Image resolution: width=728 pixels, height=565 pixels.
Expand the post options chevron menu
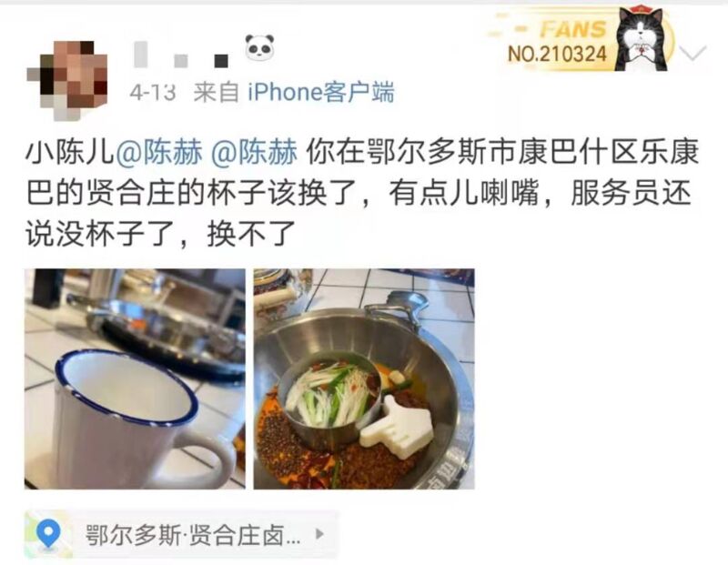coord(693,53)
